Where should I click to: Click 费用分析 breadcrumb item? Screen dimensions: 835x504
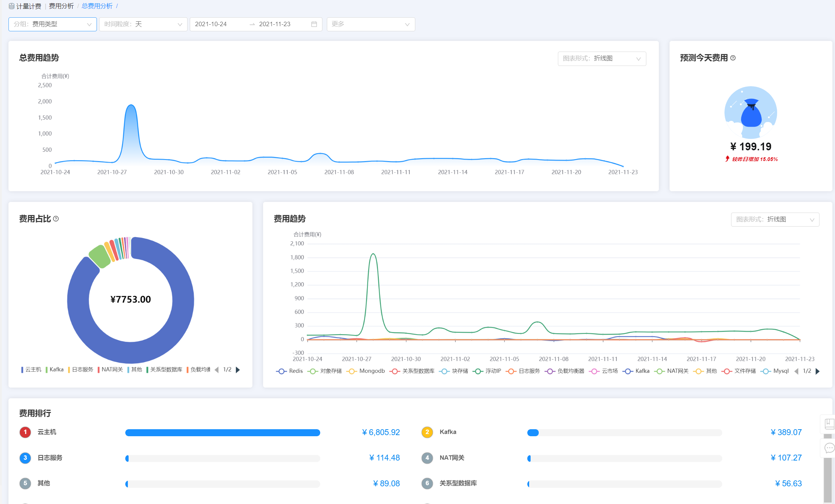coord(61,6)
